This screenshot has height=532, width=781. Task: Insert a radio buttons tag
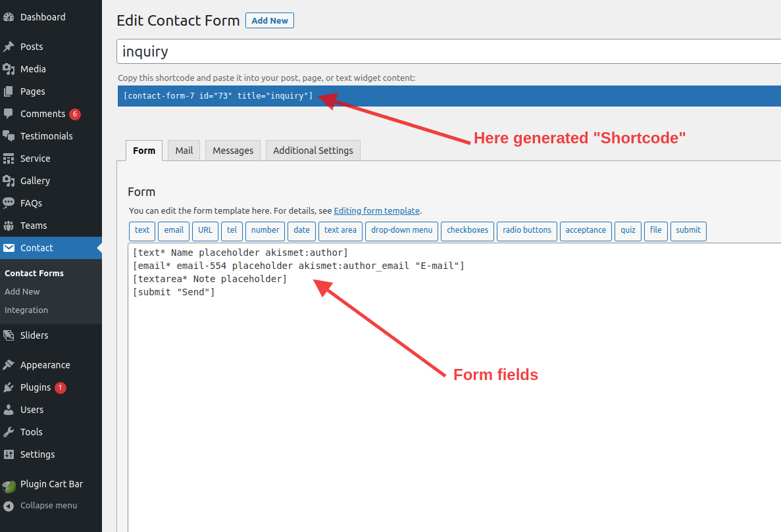coord(526,230)
